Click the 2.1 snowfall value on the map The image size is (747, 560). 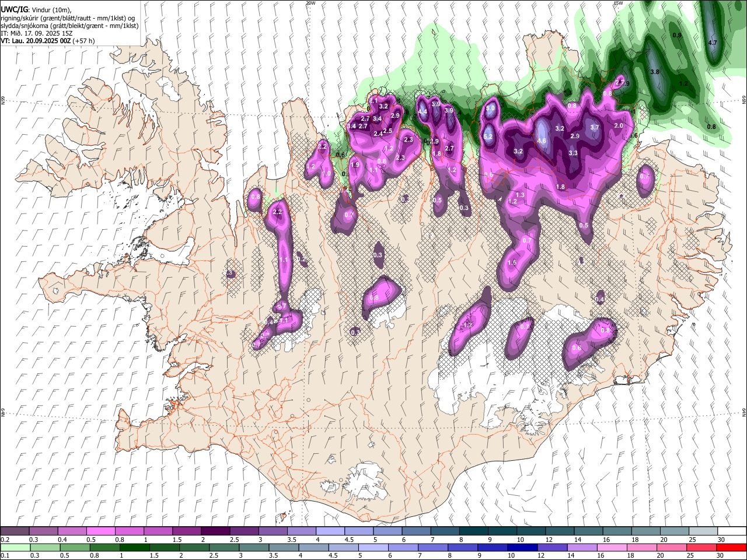tap(374, 100)
